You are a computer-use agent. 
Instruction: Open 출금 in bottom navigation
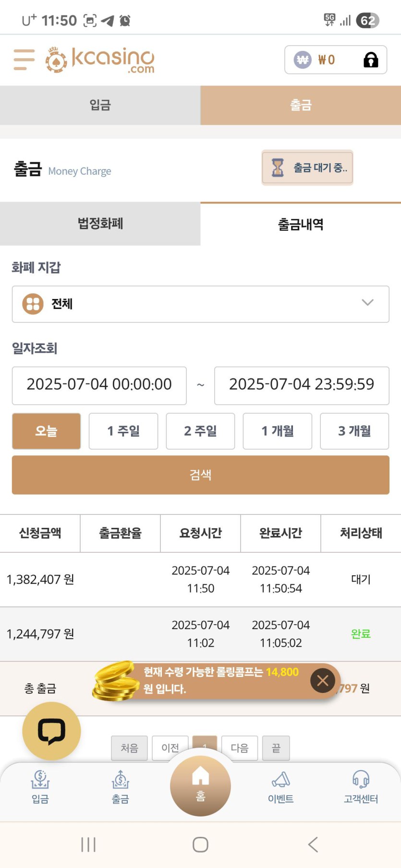click(x=121, y=787)
